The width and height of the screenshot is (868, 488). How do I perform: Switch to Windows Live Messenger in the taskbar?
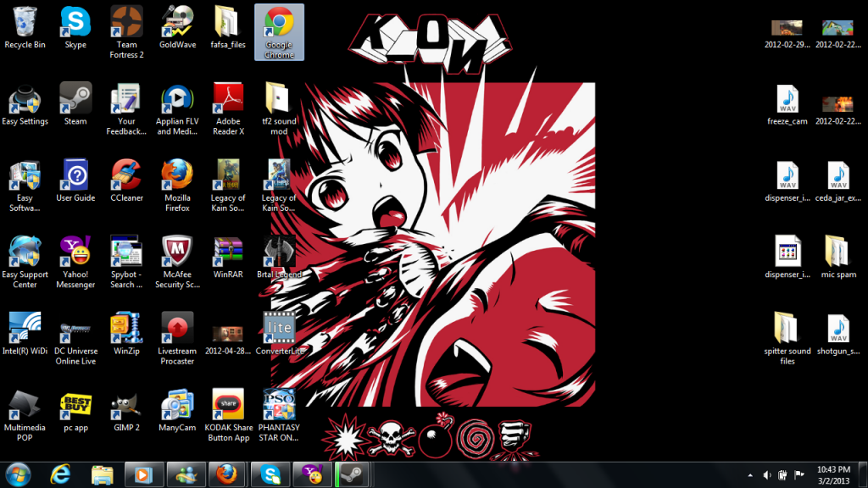(x=186, y=474)
